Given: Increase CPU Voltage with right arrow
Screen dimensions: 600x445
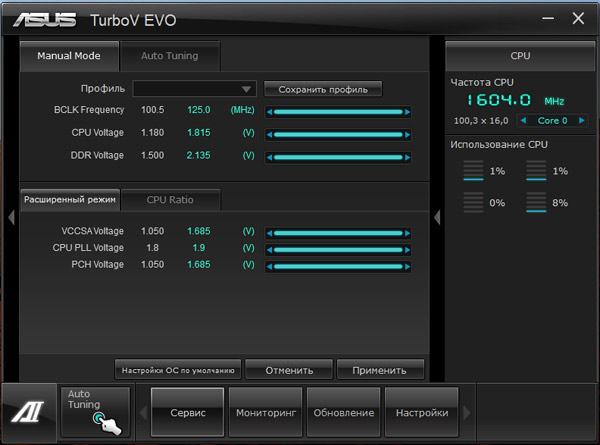Looking at the screenshot, I should (407, 135).
